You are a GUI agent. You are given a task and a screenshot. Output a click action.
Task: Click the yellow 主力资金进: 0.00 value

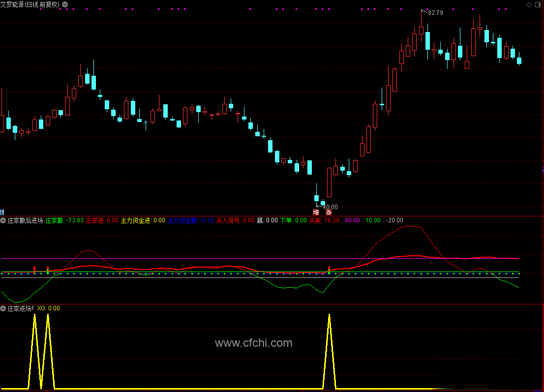click(x=143, y=220)
